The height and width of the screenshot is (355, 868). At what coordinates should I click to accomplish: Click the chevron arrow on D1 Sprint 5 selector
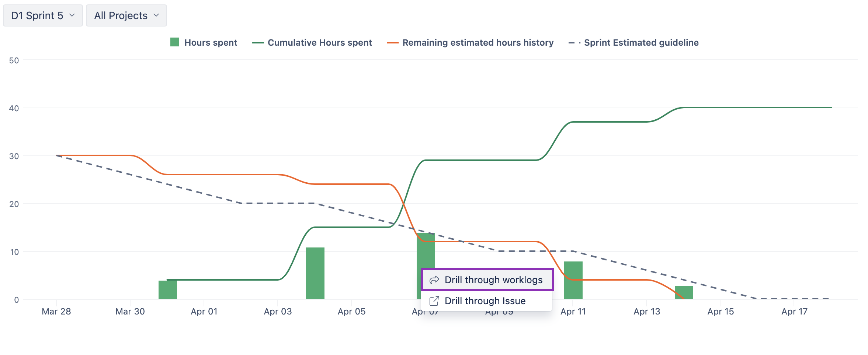point(72,15)
